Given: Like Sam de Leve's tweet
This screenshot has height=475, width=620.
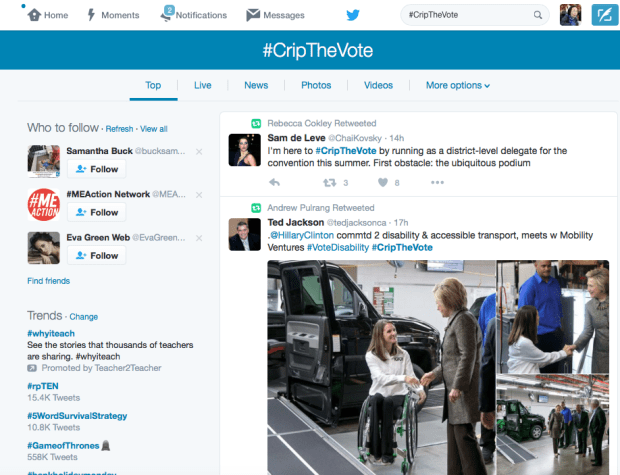Looking at the screenshot, I should (383, 182).
